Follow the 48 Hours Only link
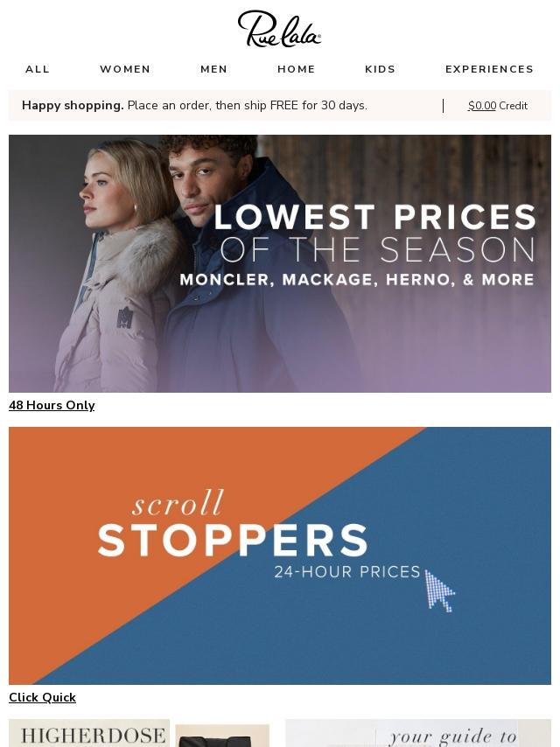This screenshot has width=560, height=747. coord(52,405)
